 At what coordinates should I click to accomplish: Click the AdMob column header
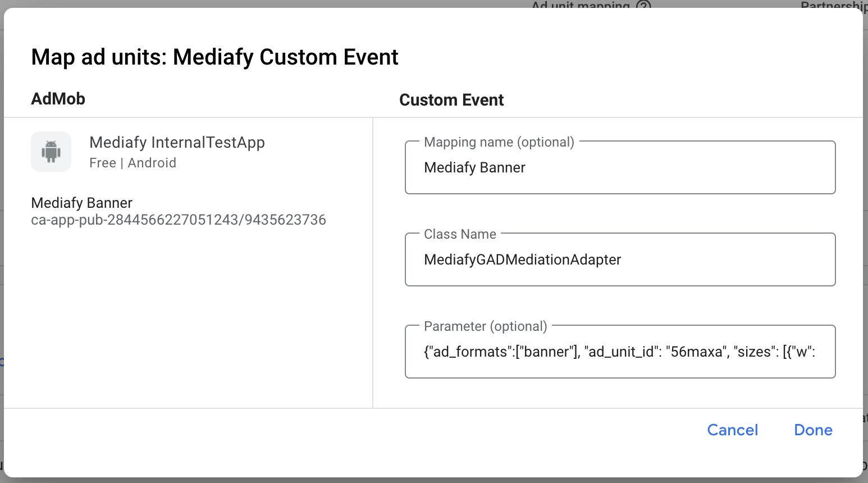[58, 99]
